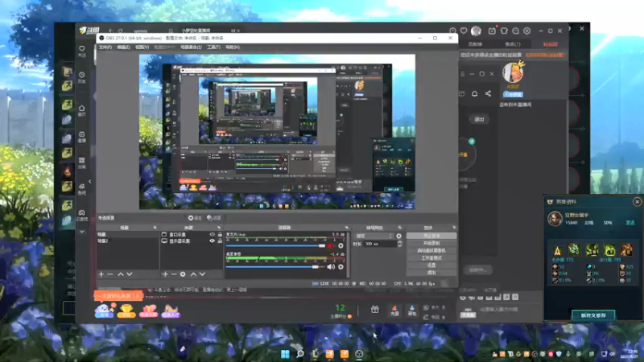Open settings cog in Douyu title bar
The image size is (644, 362).
(x=527, y=31)
